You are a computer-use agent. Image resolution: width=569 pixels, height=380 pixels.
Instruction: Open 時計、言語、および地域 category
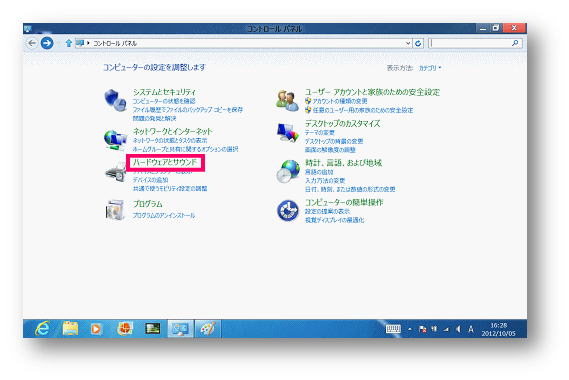coord(343,163)
